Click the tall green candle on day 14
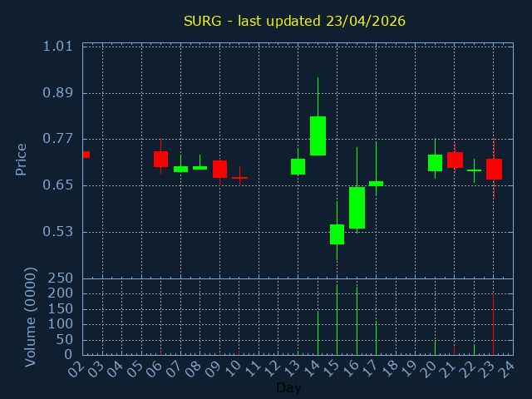532x399 pixels. 318,135
